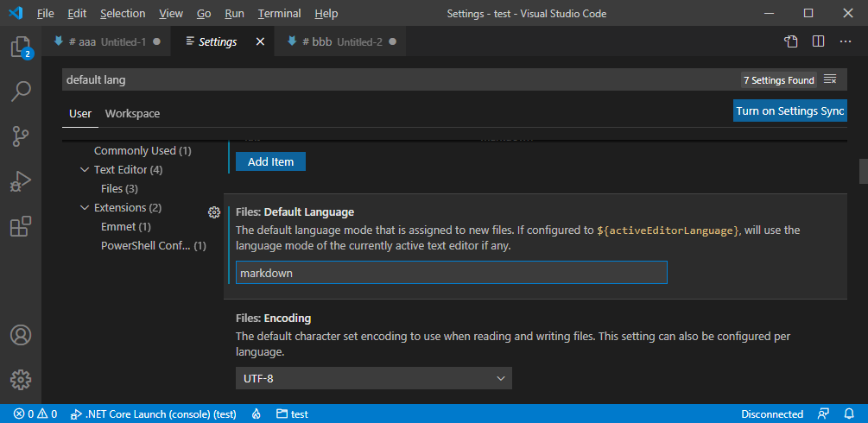
Task: Select Emmet (1) in settings tree
Action: click(x=126, y=227)
